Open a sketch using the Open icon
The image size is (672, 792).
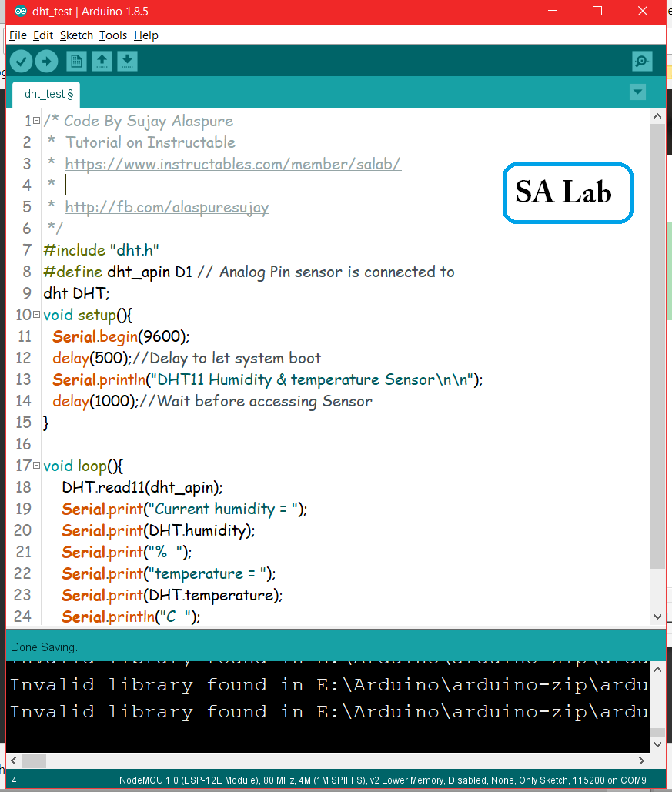102,61
